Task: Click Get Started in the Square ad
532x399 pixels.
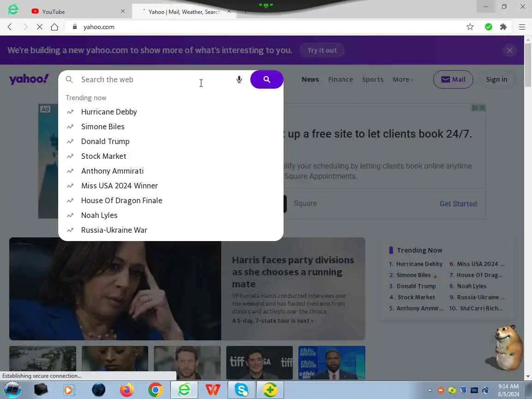Action: click(x=458, y=204)
